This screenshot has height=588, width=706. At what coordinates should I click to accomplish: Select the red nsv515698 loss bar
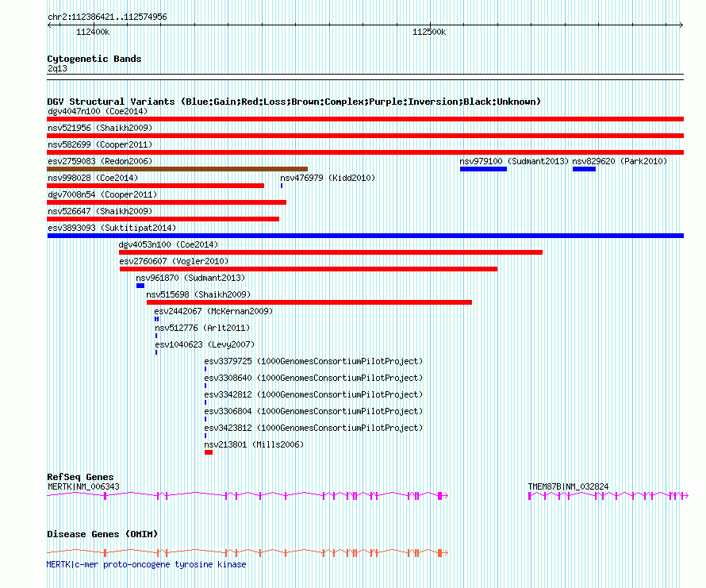[309, 302]
